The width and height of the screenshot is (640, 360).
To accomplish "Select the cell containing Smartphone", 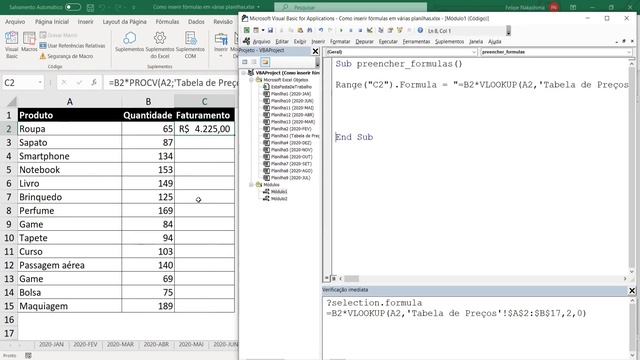I will click(x=69, y=156).
